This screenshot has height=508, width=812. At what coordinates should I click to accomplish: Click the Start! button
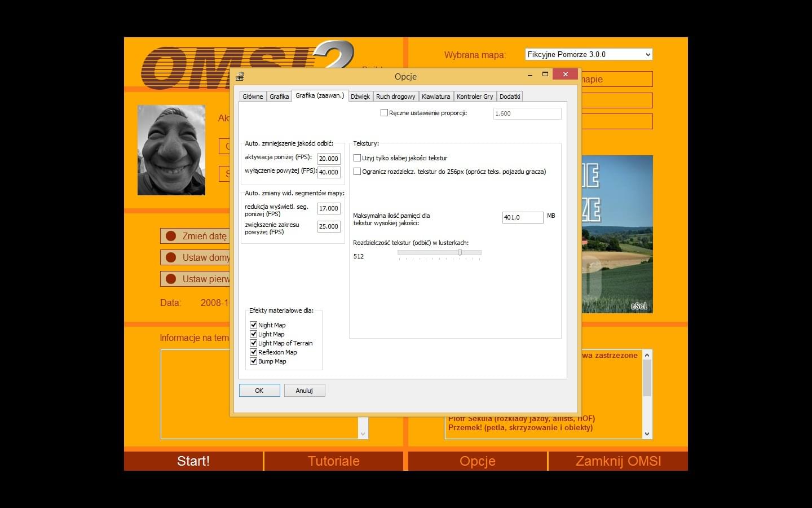tap(193, 461)
